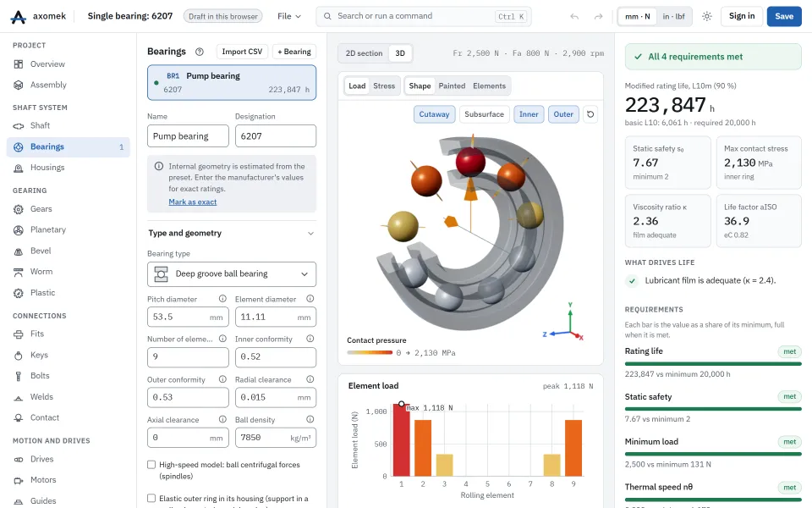Show info for Radial clearance
This screenshot has width=812, height=508.
(310, 379)
